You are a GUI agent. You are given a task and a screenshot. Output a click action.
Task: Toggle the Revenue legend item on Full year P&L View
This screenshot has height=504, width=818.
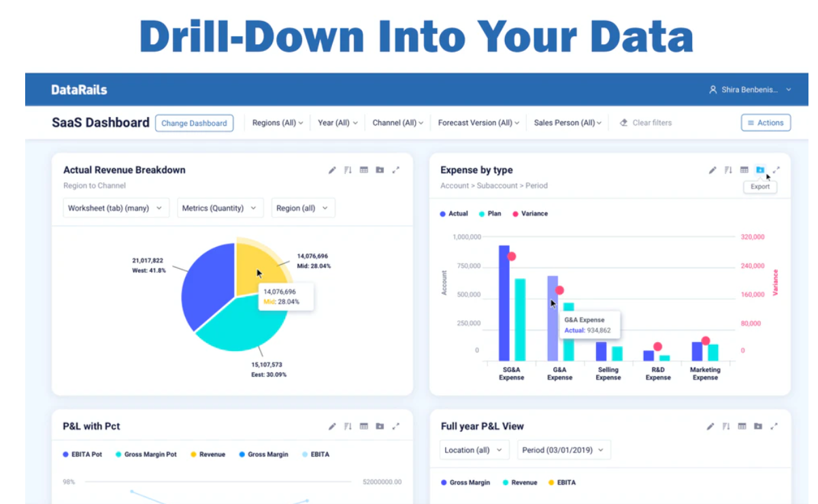click(520, 482)
